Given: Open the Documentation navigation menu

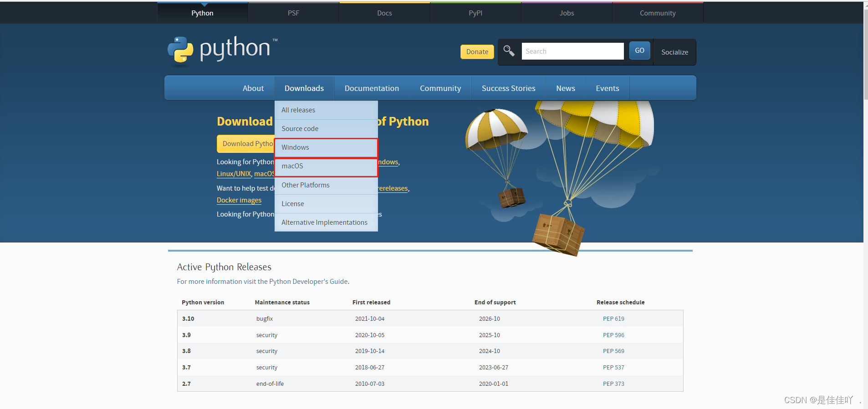Looking at the screenshot, I should pos(372,88).
